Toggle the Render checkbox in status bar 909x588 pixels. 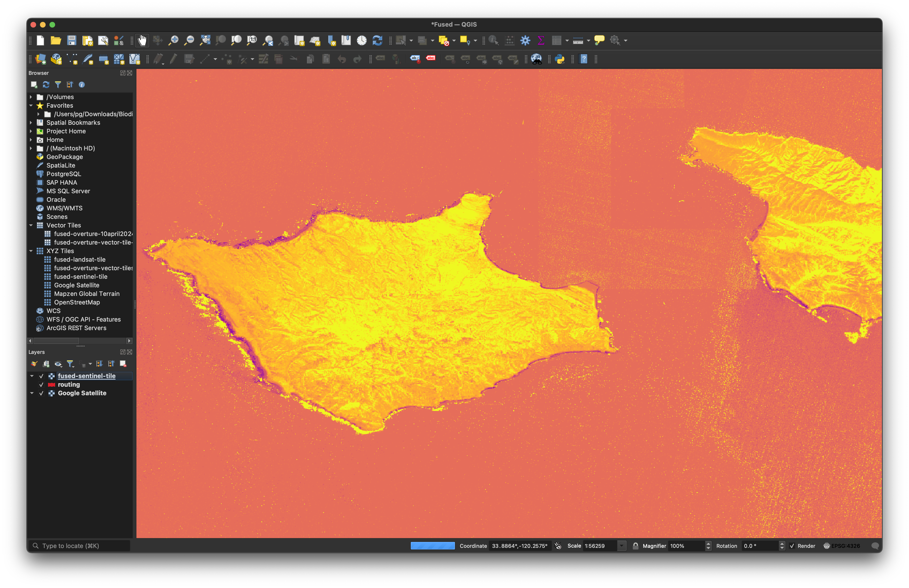click(792, 546)
